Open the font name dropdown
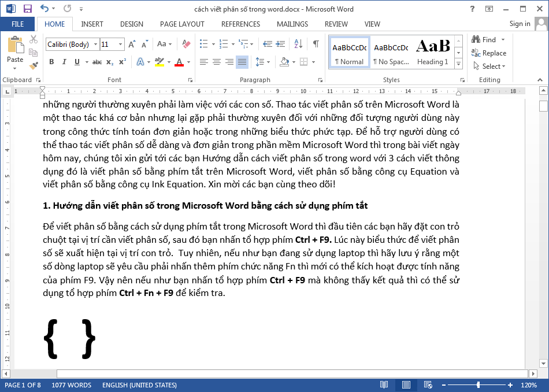 point(95,45)
